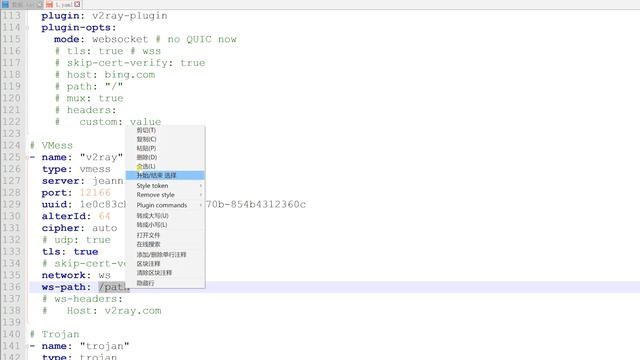Click line number 113 in the margin

click(11, 16)
